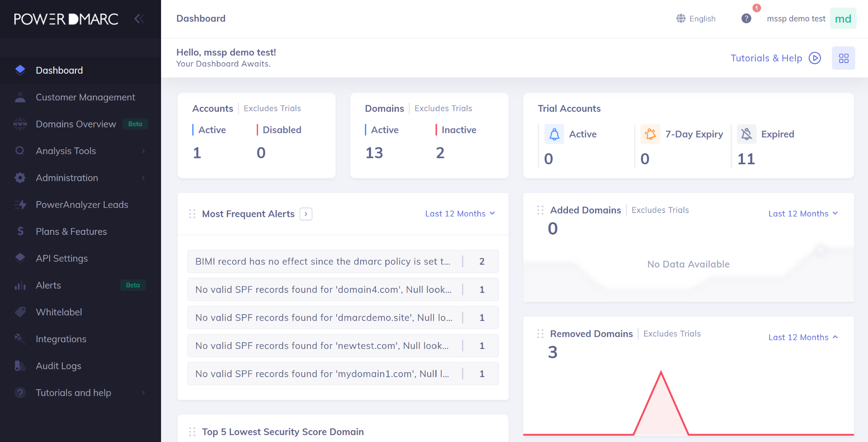Open Most Frequent Alerts Last 12 Months dropdown

tap(460, 214)
